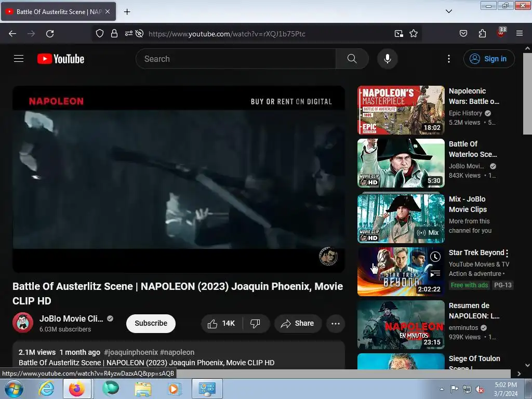The image size is (532, 399).
Task: Click the enminutos channel name
Action: [463, 327]
